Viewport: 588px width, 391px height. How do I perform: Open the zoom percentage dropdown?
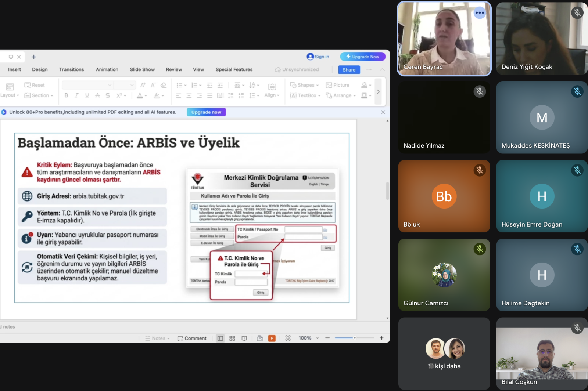pos(317,338)
